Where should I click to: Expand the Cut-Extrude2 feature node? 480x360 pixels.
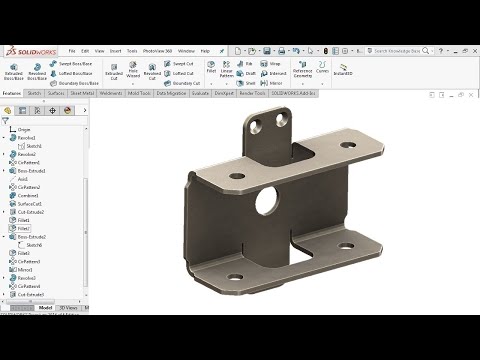pyautogui.click(x=4, y=212)
